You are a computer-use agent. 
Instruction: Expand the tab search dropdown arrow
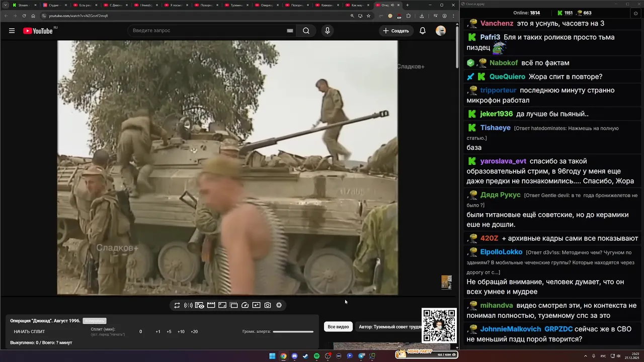[5, 5]
